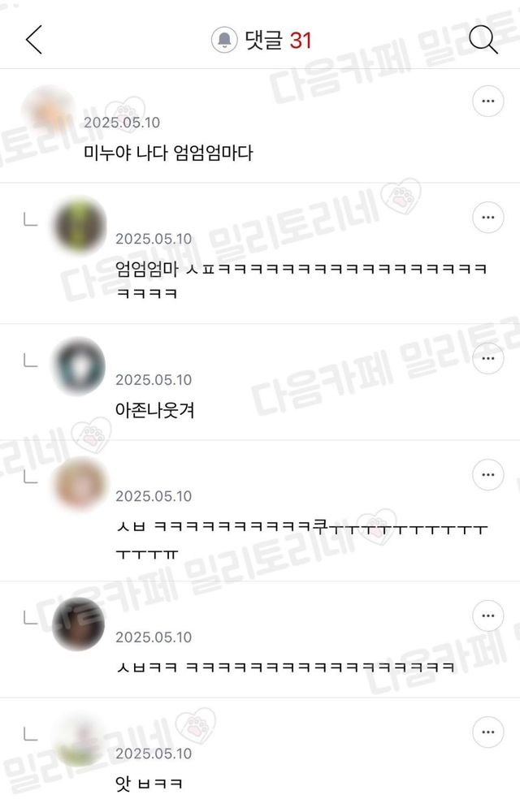Open more options for 엄엄엄마 reply
This screenshot has width=520, height=812.
click(487, 217)
